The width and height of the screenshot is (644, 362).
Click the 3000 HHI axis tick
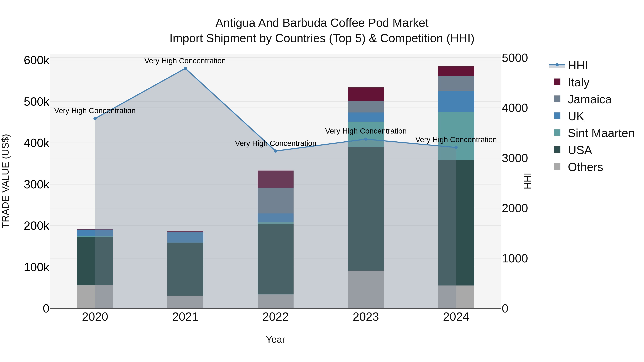515,158
